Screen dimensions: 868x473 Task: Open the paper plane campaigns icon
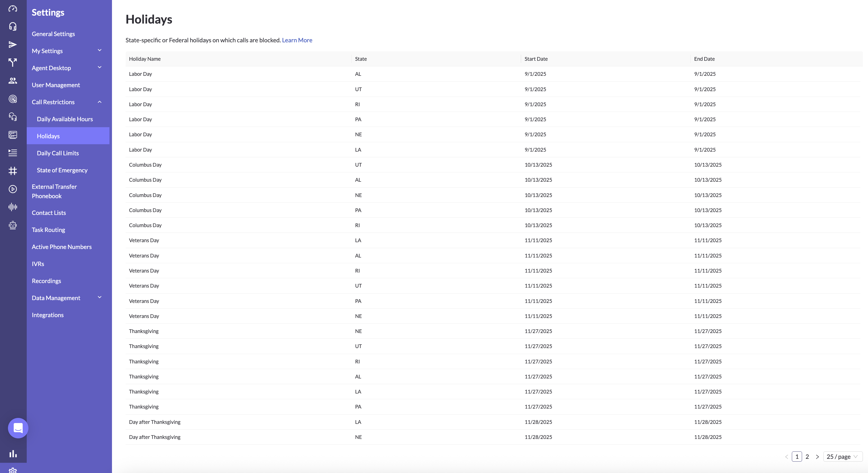pyautogui.click(x=13, y=45)
